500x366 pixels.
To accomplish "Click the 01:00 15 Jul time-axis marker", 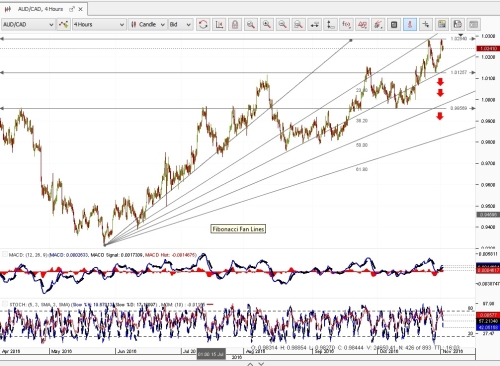I will tap(211, 354).
